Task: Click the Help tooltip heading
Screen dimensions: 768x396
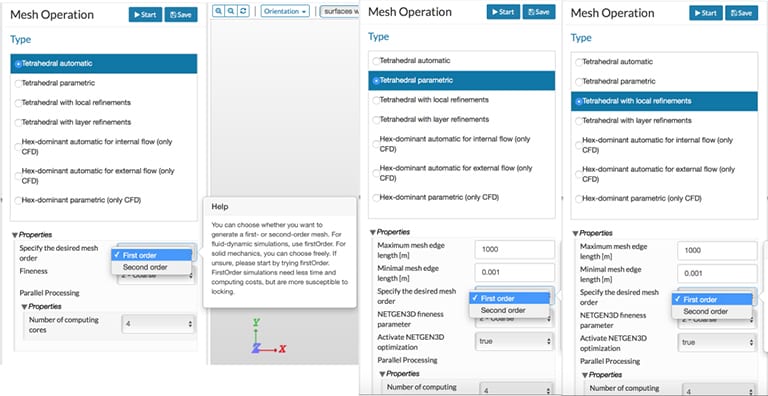Action: click(220, 207)
